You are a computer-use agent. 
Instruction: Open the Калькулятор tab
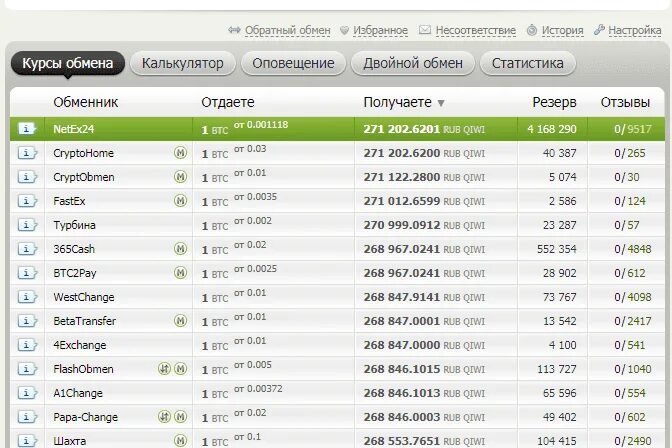pyautogui.click(x=183, y=63)
